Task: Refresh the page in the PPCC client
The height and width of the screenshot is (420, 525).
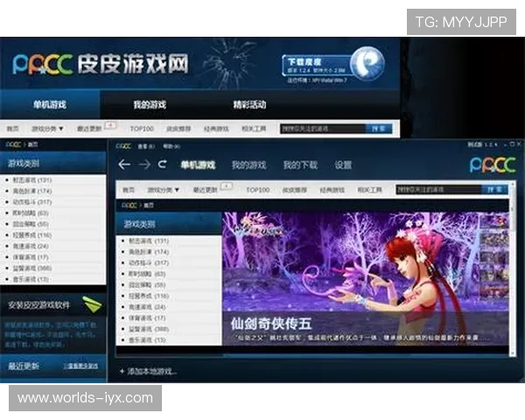Action: point(163,164)
